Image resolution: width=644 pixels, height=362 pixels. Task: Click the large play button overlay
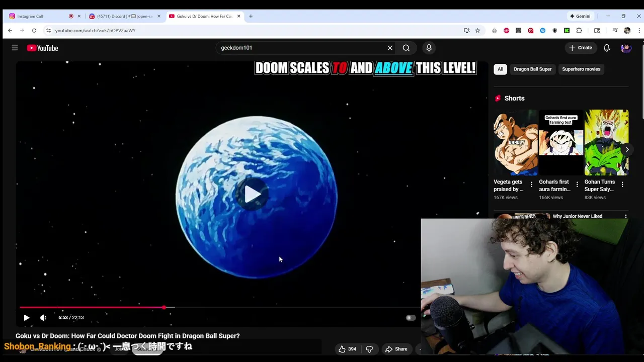pyautogui.click(x=253, y=194)
